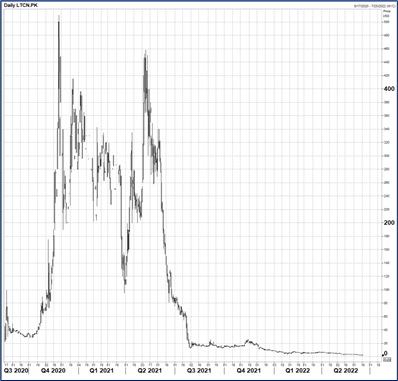Click the Q2 2021 price peak
This screenshot has height=381, width=398.
pos(146,52)
